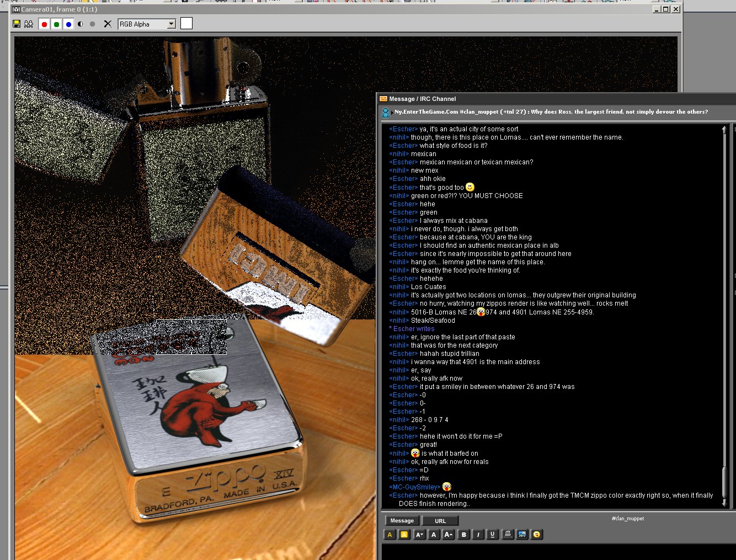Click "ok, really afk now for reals" line

(450, 462)
